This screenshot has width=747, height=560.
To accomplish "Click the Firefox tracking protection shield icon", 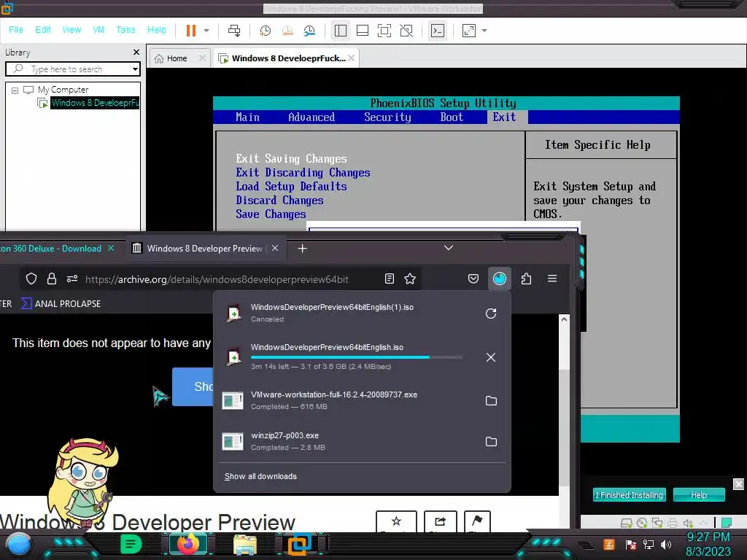I will pyautogui.click(x=31, y=279).
